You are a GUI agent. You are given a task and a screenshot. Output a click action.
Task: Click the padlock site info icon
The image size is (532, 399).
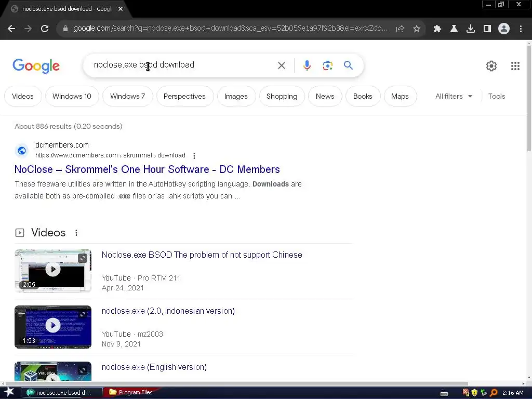(65, 29)
